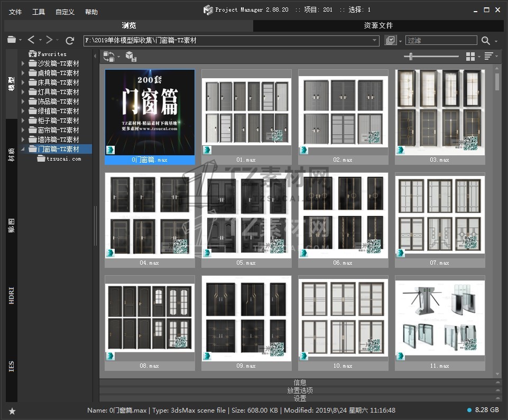Open the thumbnail view mode grid icon
This screenshot has width=508, height=420.
pyautogui.click(x=470, y=56)
